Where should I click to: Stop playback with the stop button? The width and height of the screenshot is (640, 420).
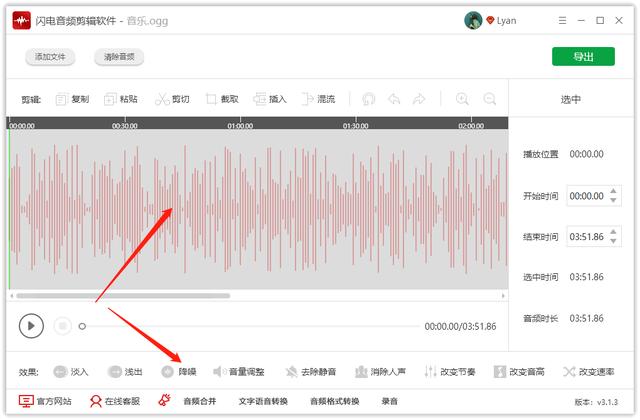(62, 326)
